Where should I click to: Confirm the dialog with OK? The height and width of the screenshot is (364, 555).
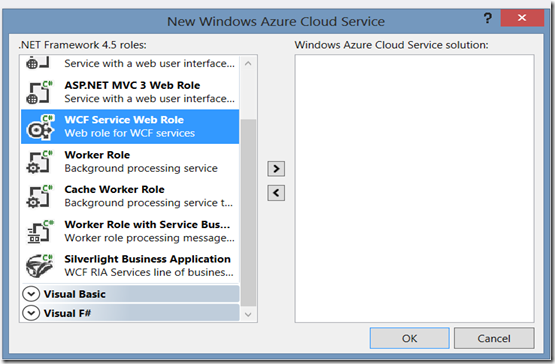(410, 338)
